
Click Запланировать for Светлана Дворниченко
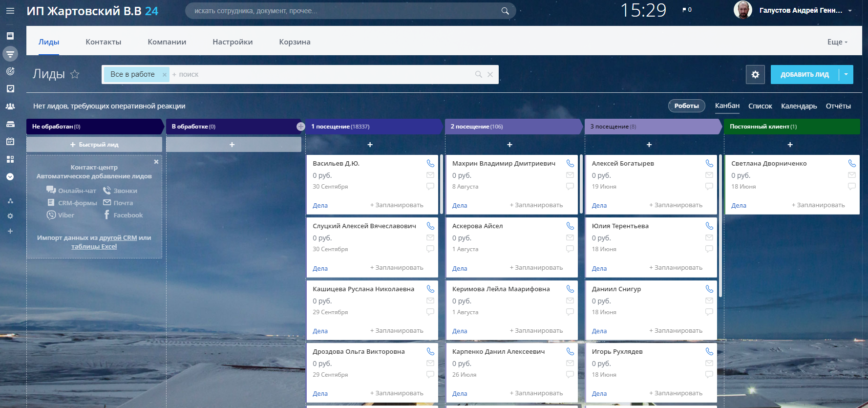[818, 205]
